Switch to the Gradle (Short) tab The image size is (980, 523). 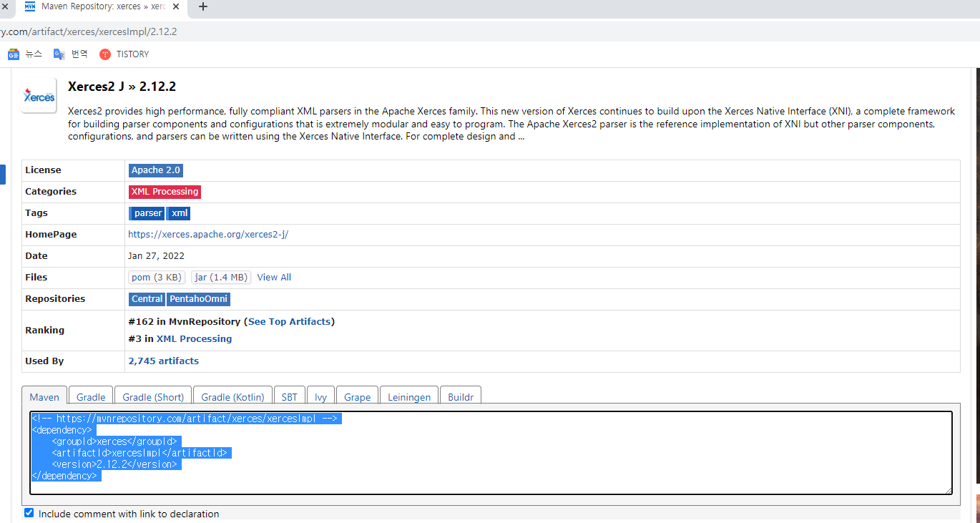pyautogui.click(x=153, y=397)
